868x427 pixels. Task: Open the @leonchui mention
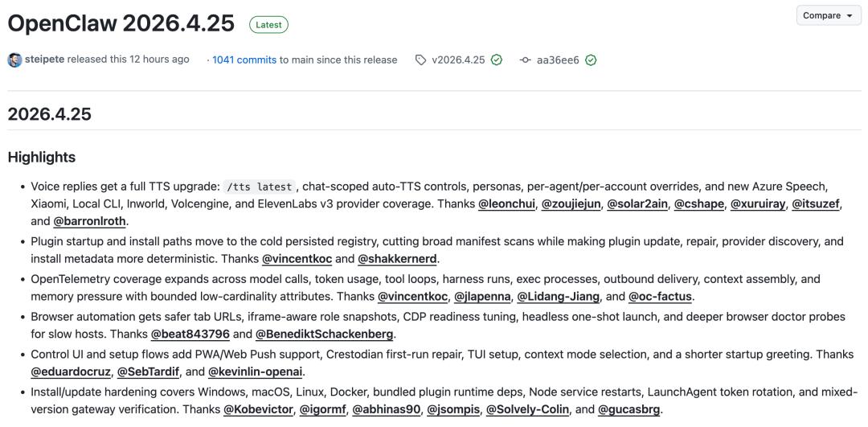click(506, 204)
